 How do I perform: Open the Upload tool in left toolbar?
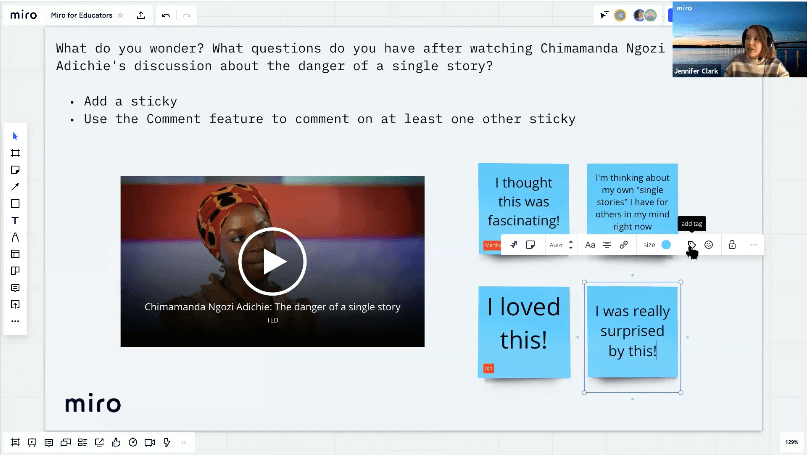click(15, 304)
